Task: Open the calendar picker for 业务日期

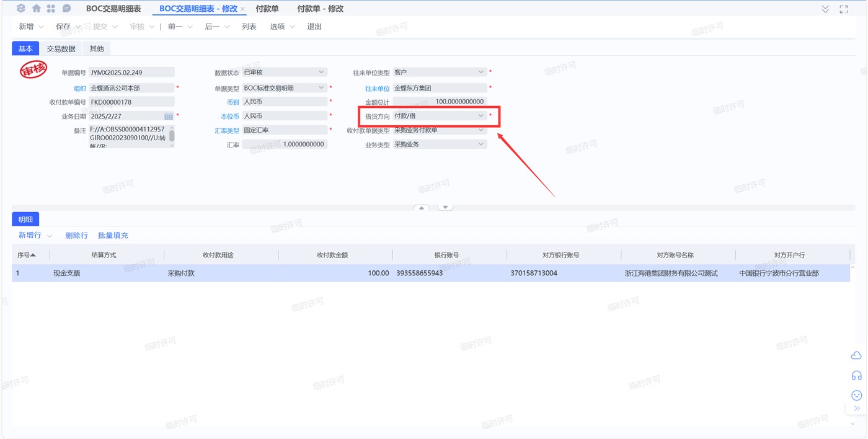Action: click(x=169, y=116)
